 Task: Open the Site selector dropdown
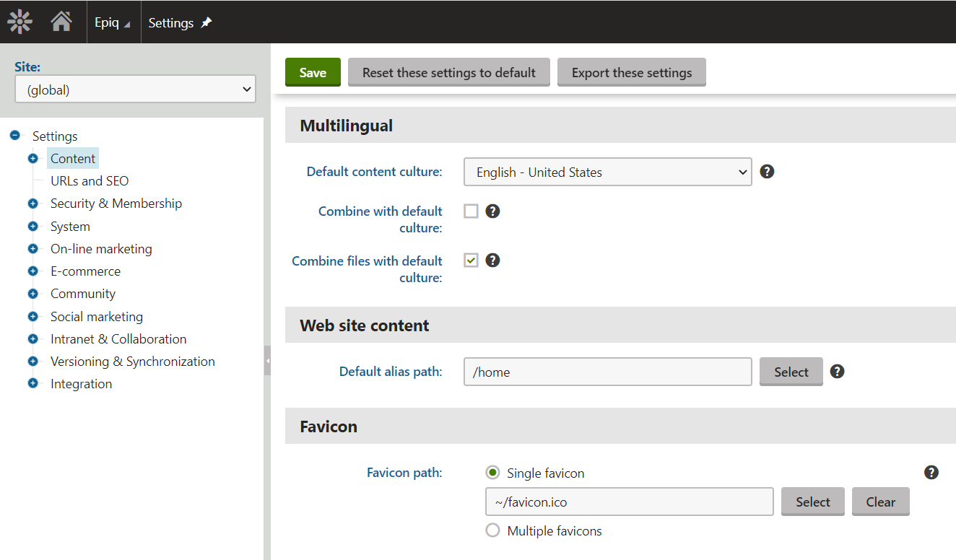pos(135,90)
